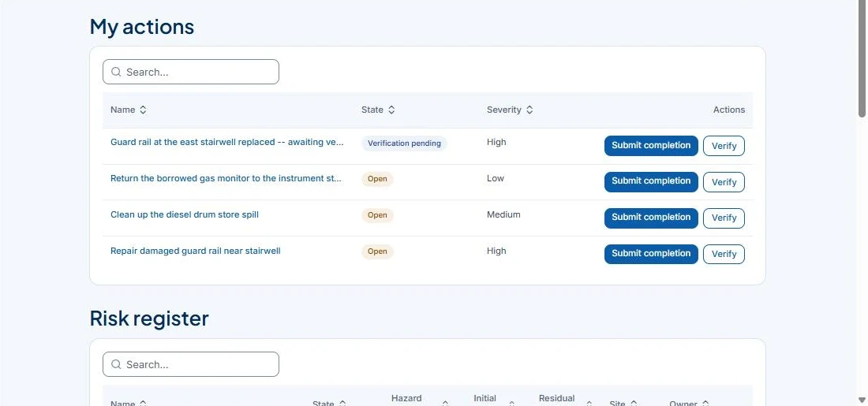Click the Low severity cell
Image resolution: width=868 pixels, height=406 pixels.
pyautogui.click(x=496, y=178)
